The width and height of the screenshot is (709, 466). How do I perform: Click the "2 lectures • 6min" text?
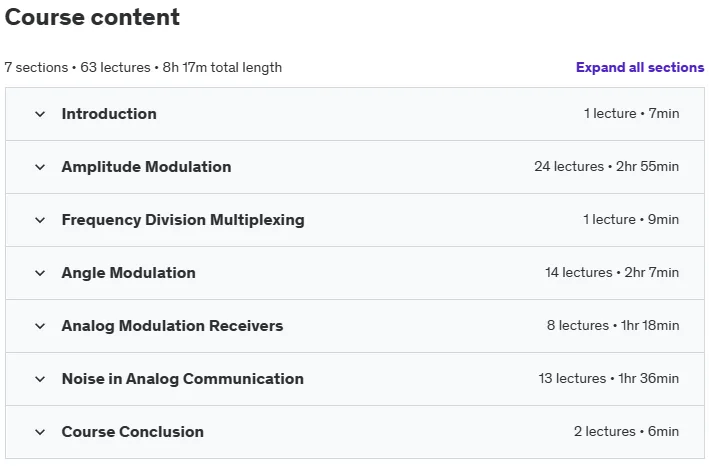point(626,431)
